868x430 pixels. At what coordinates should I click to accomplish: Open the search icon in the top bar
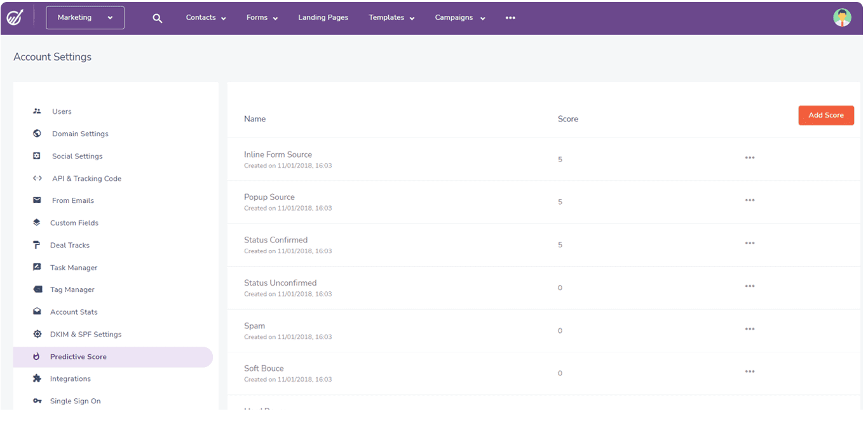pos(157,18)
